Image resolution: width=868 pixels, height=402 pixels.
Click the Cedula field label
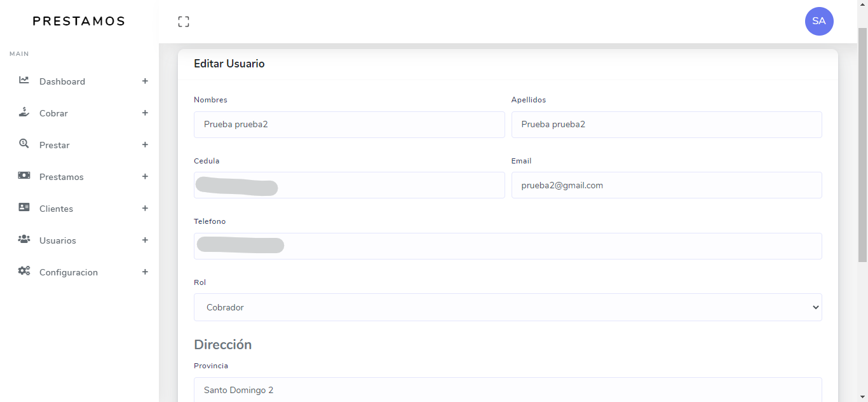coord(207,161)
